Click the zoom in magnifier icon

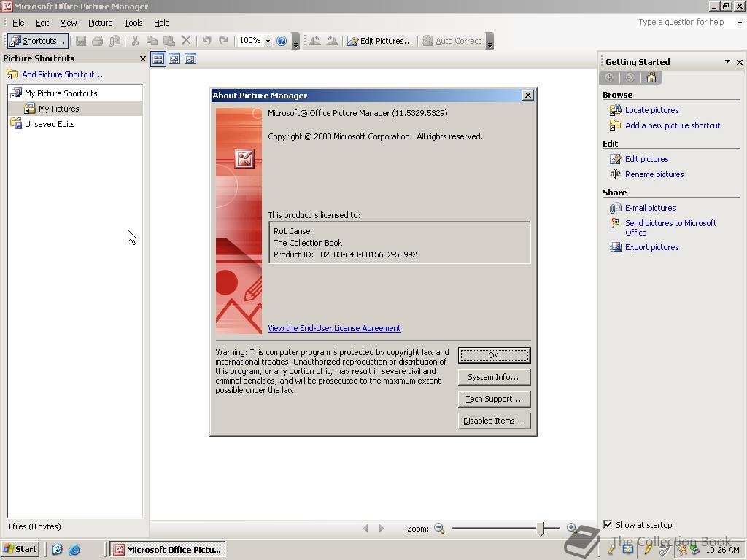pyautogui.click(x=571, y=528)
